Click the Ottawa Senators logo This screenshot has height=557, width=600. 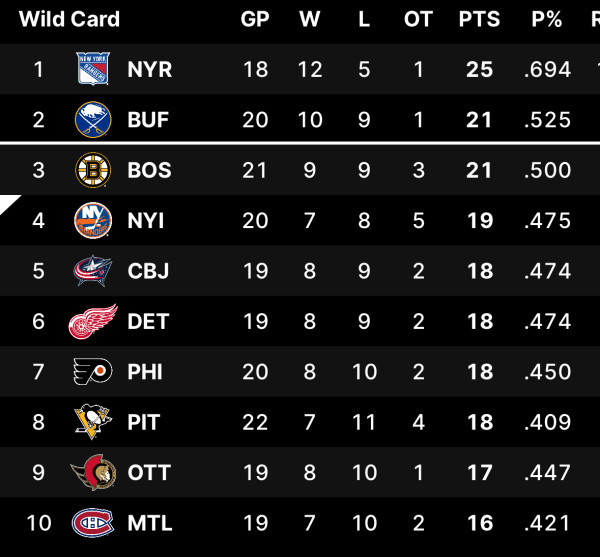[x=93, y=472]
